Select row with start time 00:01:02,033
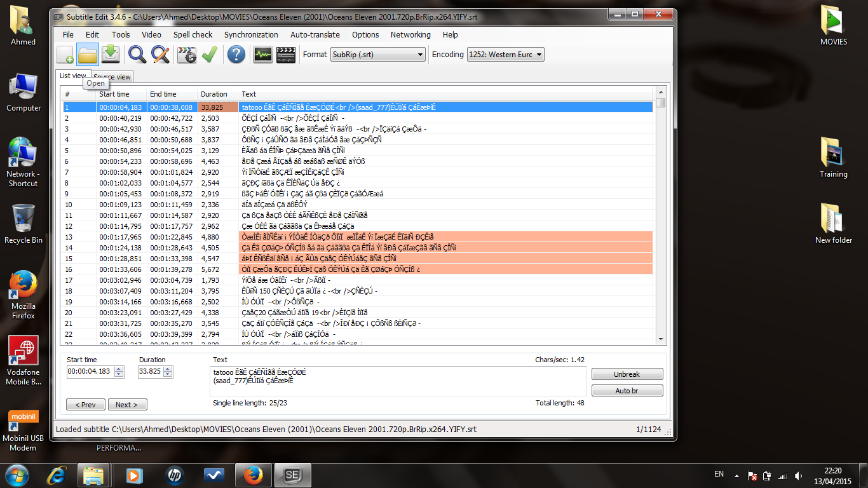 [x=358, y=183]
